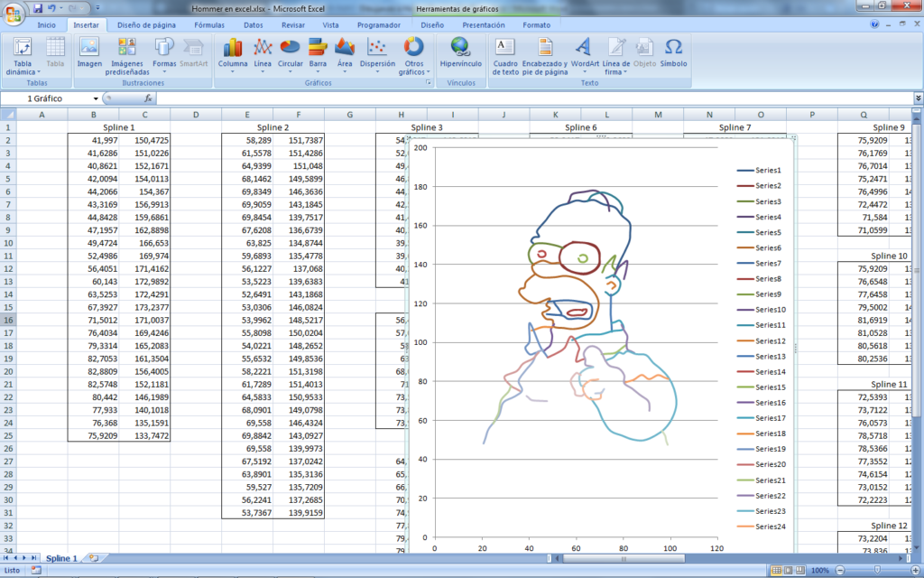The width and height of the screenshot is (924, 578).
Task: Insert a Símbolo
Action: pyautogui.click(x=673, y=53)
